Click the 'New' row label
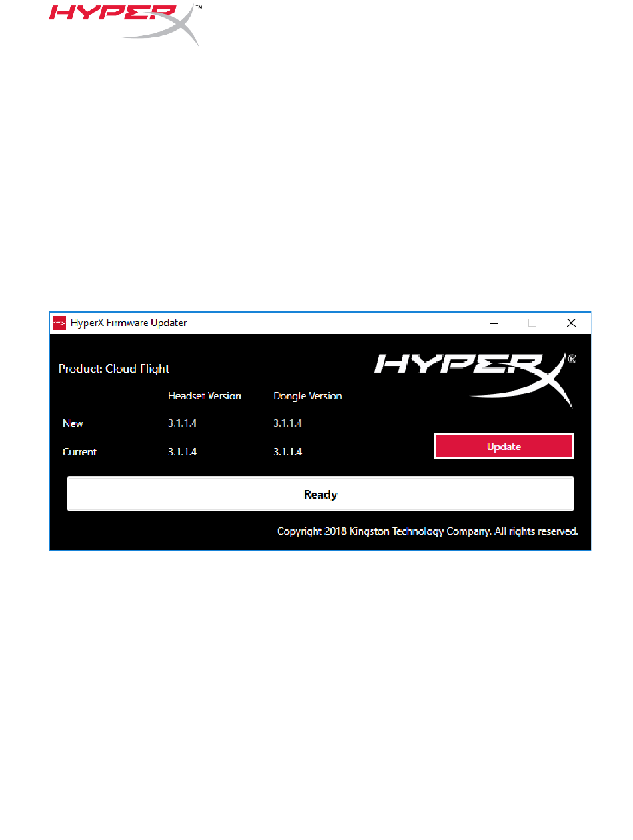The height and width of the screenshot is (840, 633). coord(73,424)
